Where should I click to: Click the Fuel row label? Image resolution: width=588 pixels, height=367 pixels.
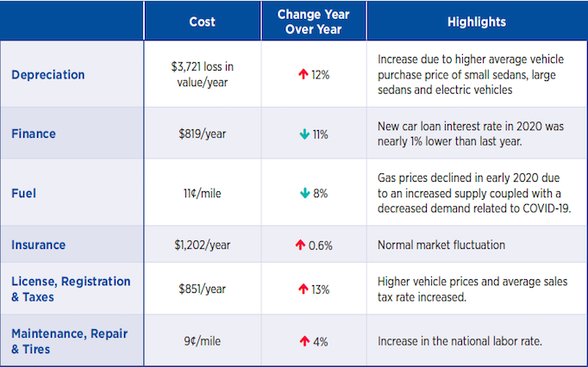click(x=24, y=193)
